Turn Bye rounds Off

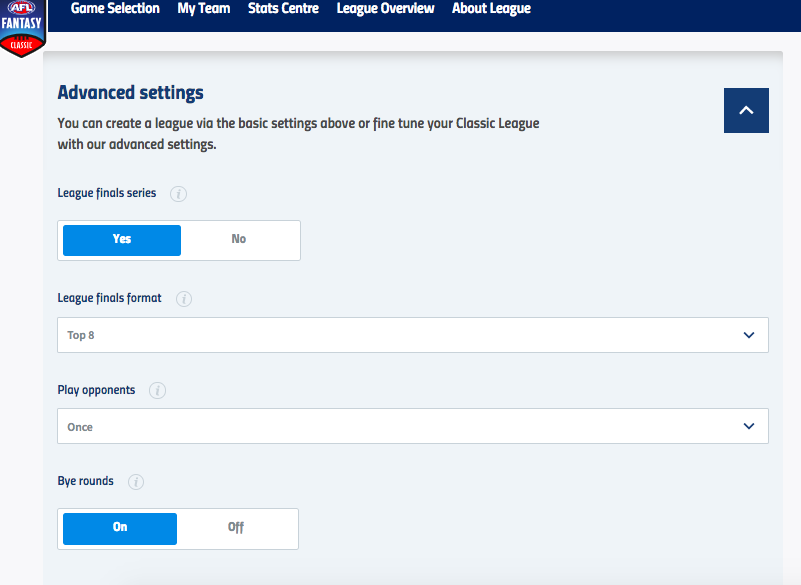pos(236,528)
